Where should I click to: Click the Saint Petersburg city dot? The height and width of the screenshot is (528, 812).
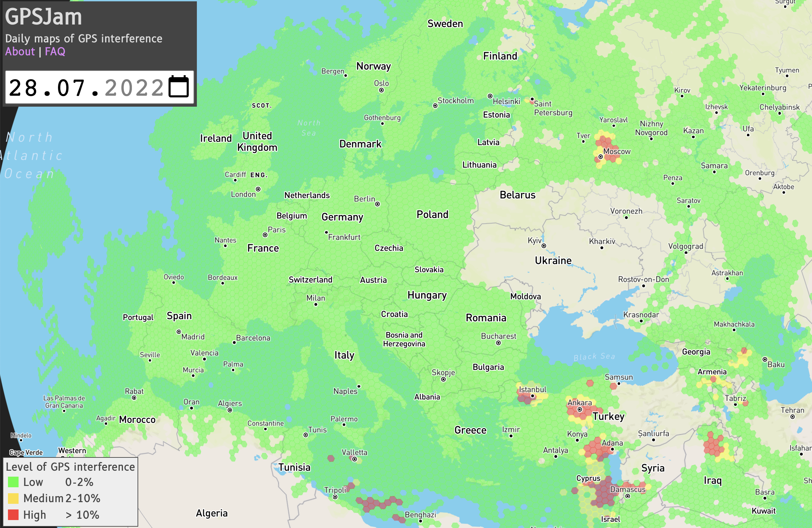(532, 99)
